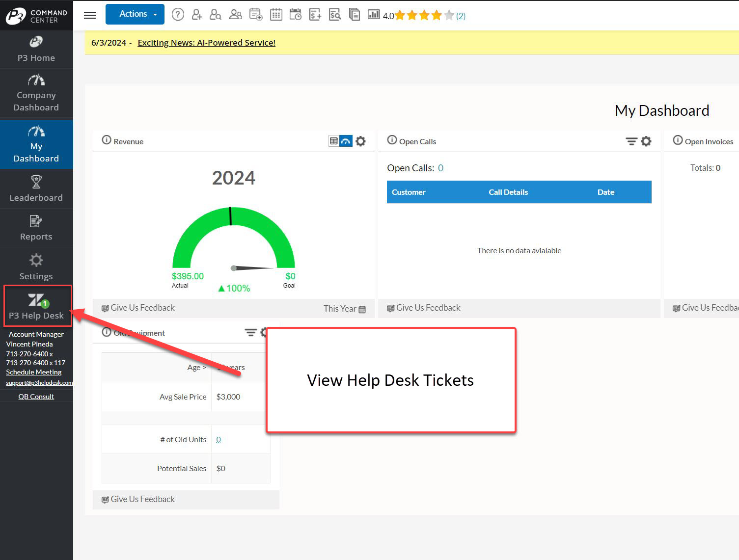Click the Open Calls count 0
Viewport: 739px width, 560px height.
[x=441, y=168]
